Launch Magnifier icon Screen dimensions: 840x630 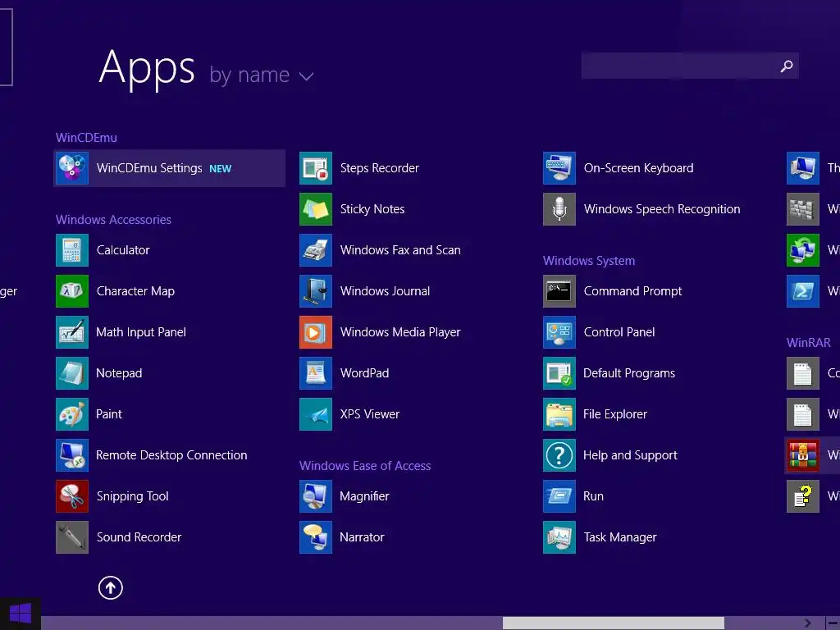(316, 496)
